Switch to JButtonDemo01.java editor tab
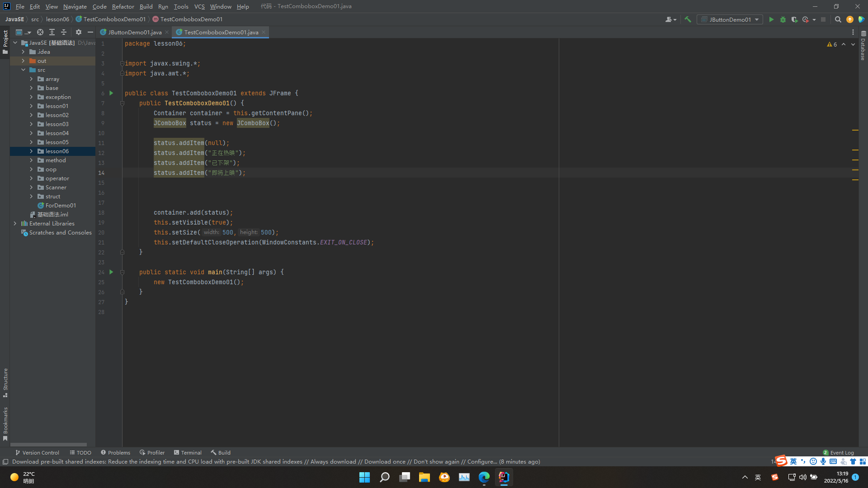The width and height of the screenshot is (868, 488). click(x=135, y=32)
